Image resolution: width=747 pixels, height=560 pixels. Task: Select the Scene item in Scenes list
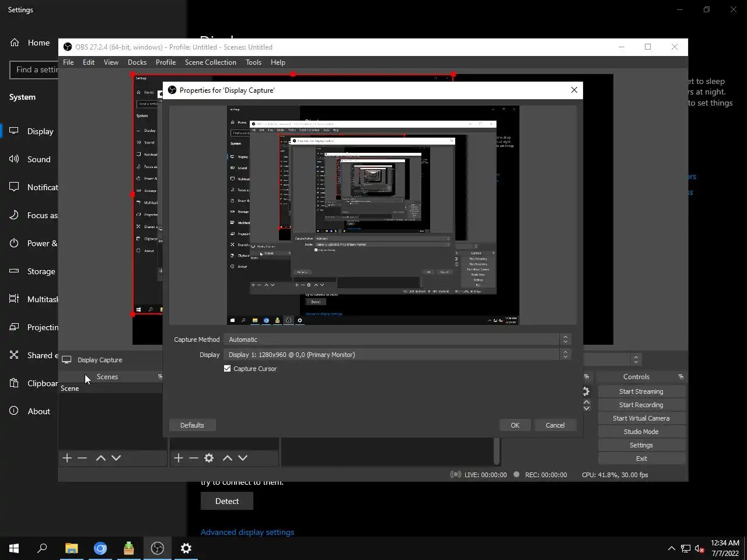pos(111,388)
